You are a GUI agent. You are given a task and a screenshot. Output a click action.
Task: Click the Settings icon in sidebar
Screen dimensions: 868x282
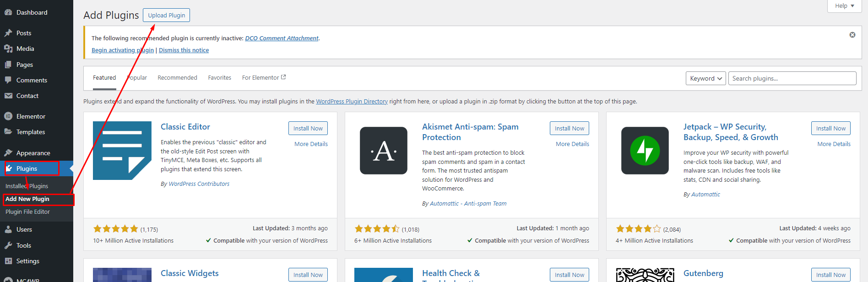point(8,261)
